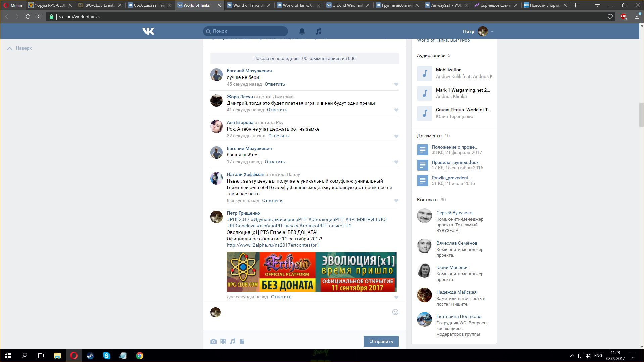
Task: Open emoji picker smiley icon
Action: click(x=395, y=312)
